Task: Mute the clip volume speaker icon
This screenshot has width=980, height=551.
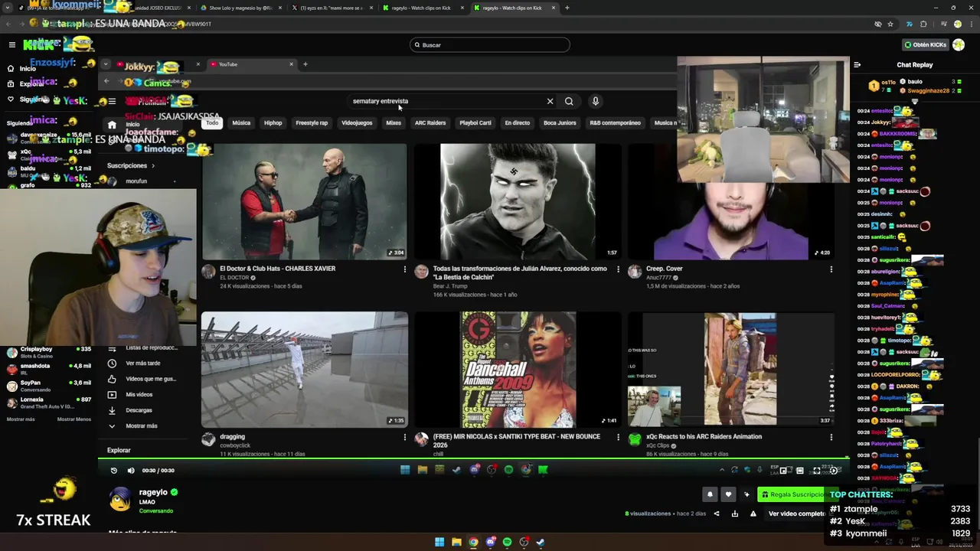Action: pos(131,471)
